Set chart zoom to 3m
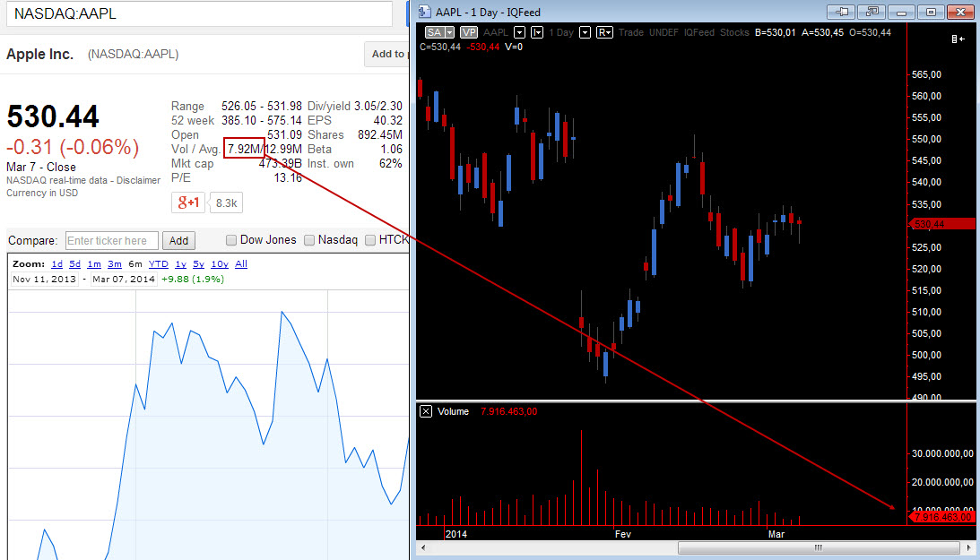 (x=115, y=264)
